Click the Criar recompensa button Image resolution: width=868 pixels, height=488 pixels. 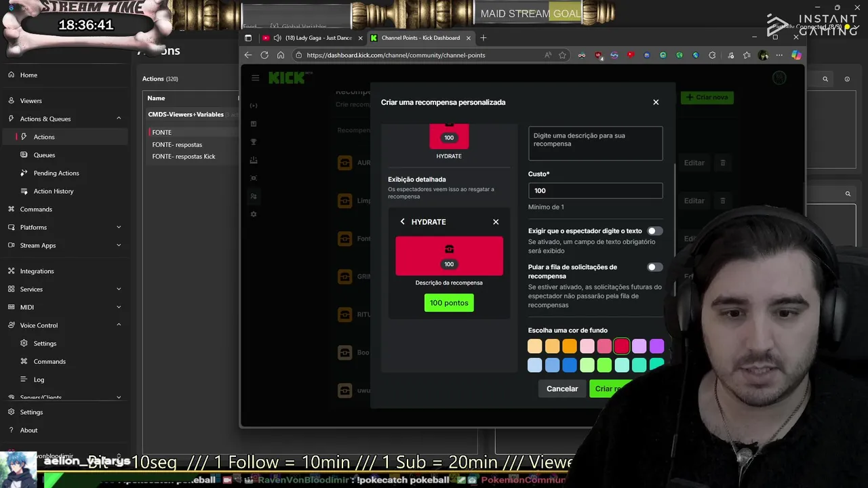pos(610,389)
